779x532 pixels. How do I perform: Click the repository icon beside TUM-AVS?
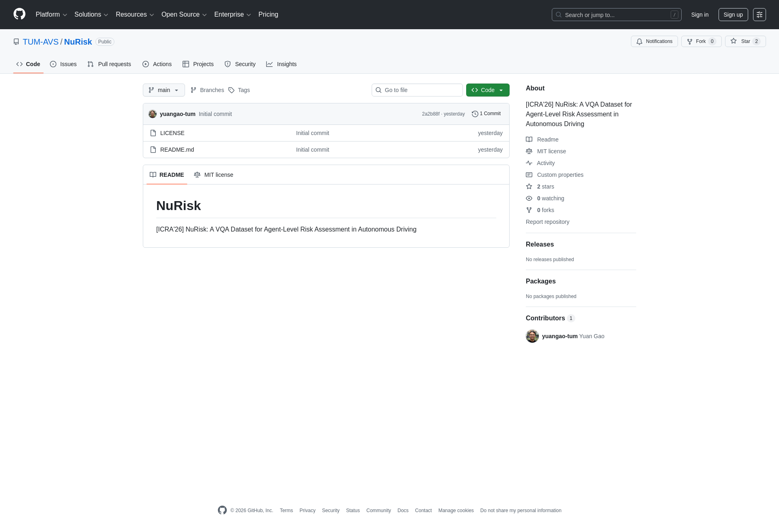point(16,42)
